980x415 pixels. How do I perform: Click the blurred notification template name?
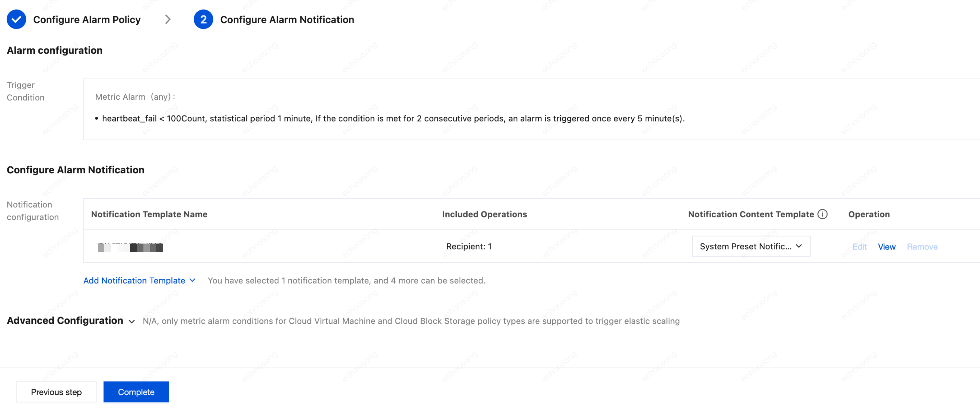(x=130, y=247)
